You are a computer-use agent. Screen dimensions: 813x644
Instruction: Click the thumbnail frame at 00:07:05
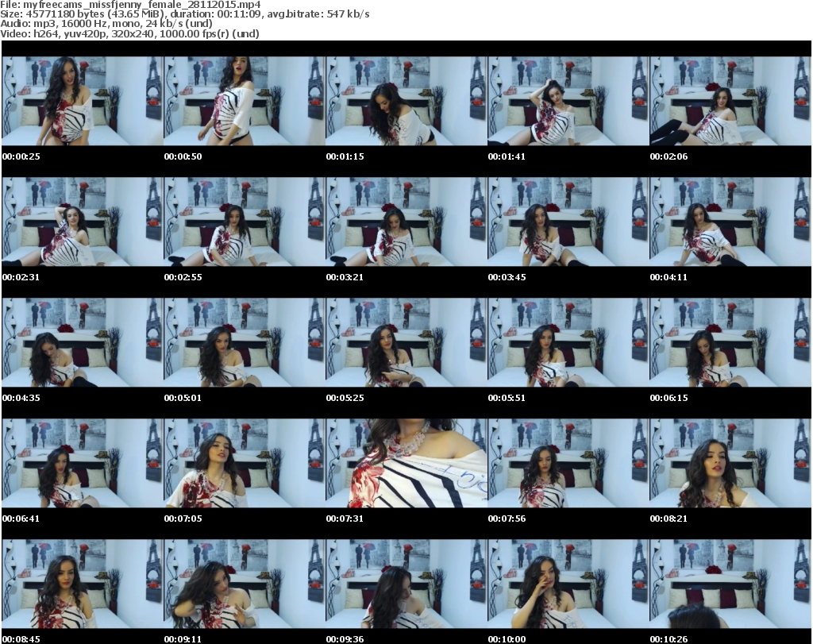[x=245, y=463]
